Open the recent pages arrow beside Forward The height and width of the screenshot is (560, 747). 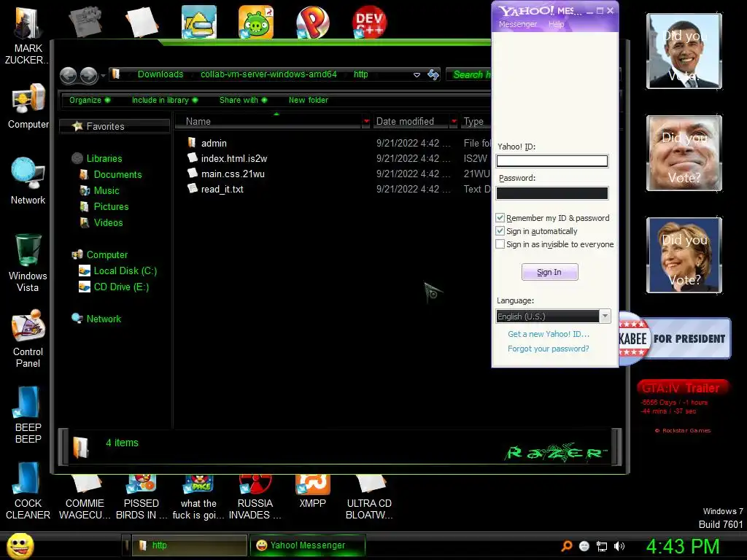pyautogui.click(x=103, y=75)
